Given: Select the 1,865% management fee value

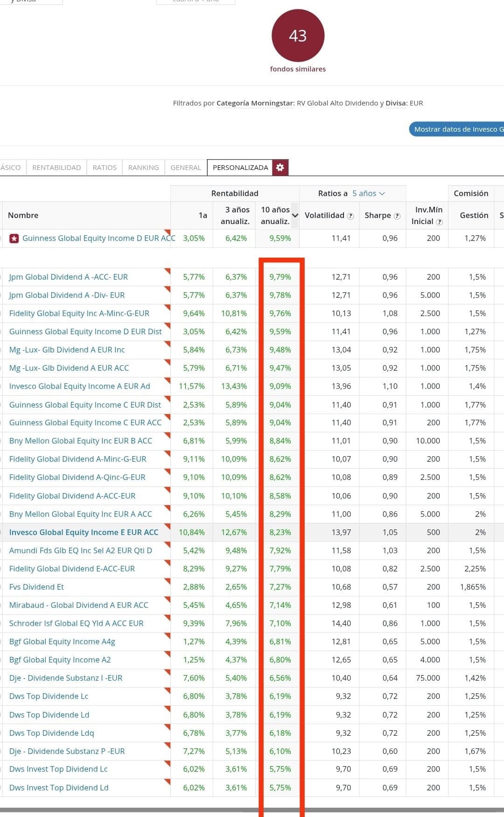Looking at the screenshot, I should pos(473,587).
